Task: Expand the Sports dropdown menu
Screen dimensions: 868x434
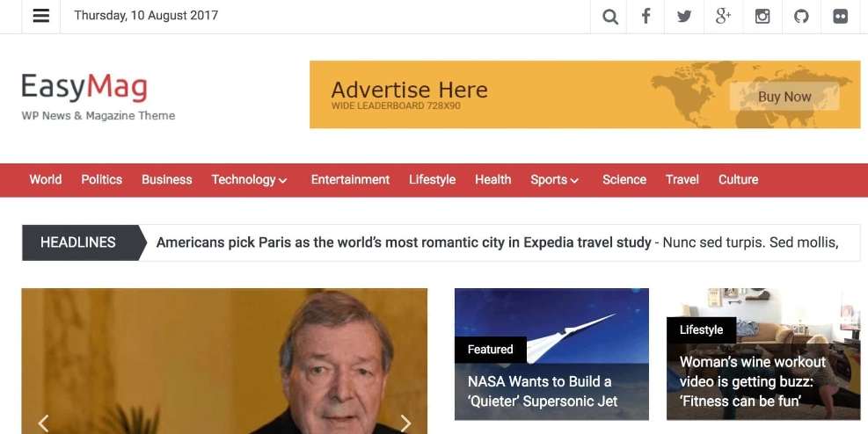Action: [x=555, y=180]
